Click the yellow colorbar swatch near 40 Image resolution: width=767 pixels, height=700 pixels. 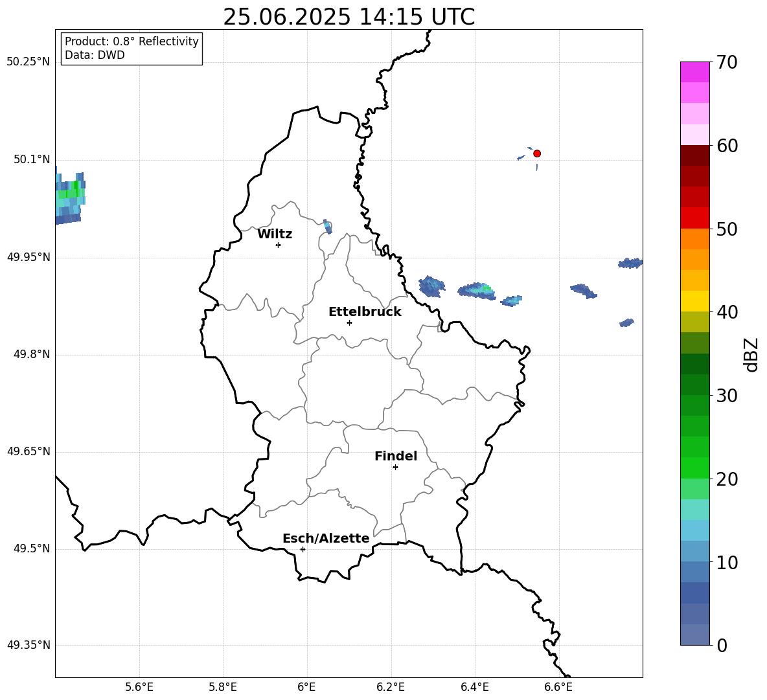pyautogui.click(x=694, y=301)
